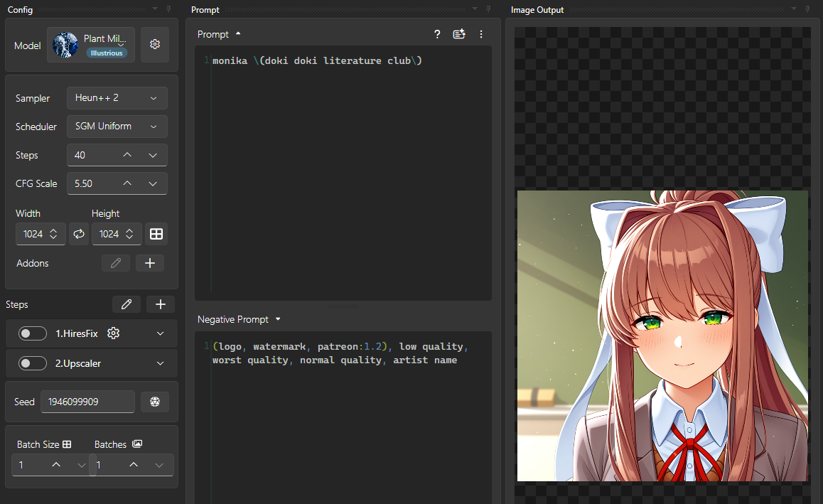Open the resolution presets grid icon
The height and width of the screenshot is (504, 823).
pos(156,234)
